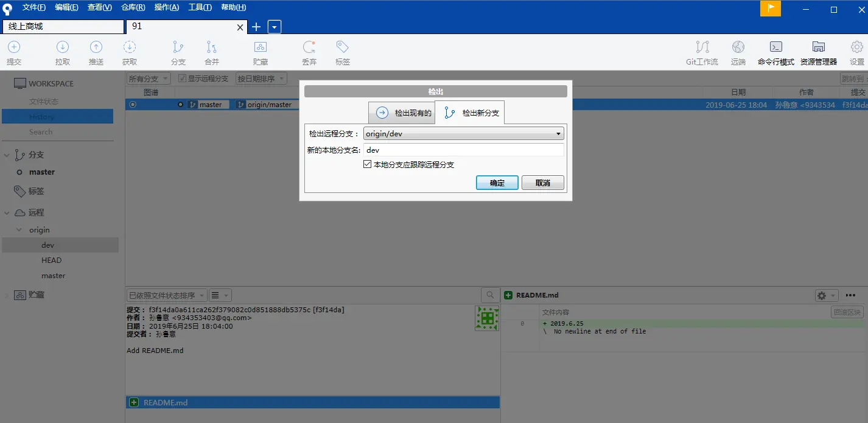This screenshot has width=868, height=423.
Task: Select 文件状态 under WORKSPACE
Action: pyautogui.click(x=44, y=102)
